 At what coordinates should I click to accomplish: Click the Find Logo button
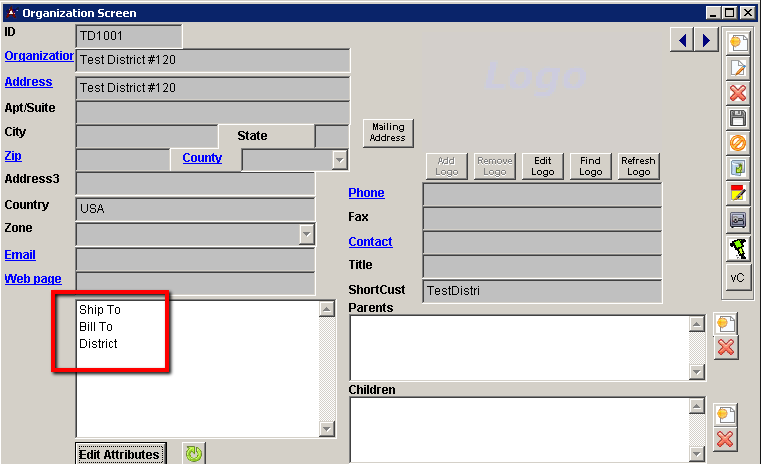[x=591, y=166]
